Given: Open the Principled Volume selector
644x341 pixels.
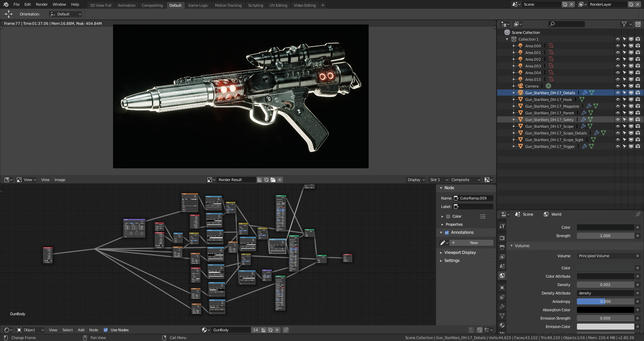Looking at the screenshot, I should 605,256.
